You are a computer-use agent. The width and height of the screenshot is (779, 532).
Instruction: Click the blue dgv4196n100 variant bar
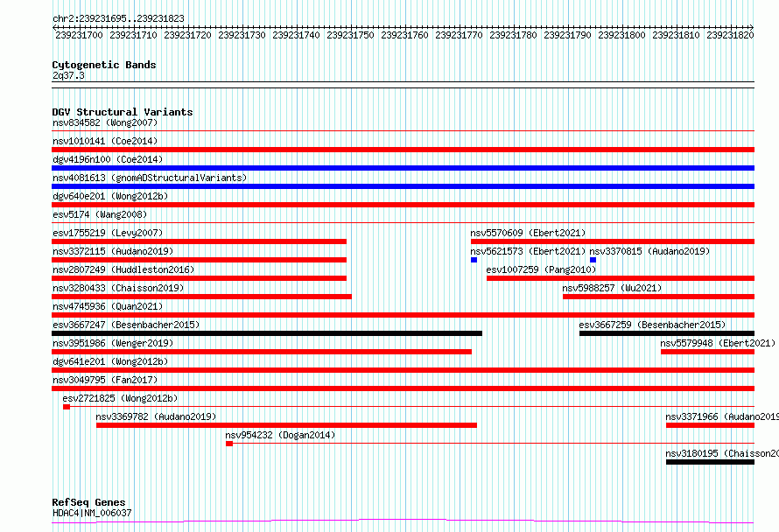click(403, 168)
